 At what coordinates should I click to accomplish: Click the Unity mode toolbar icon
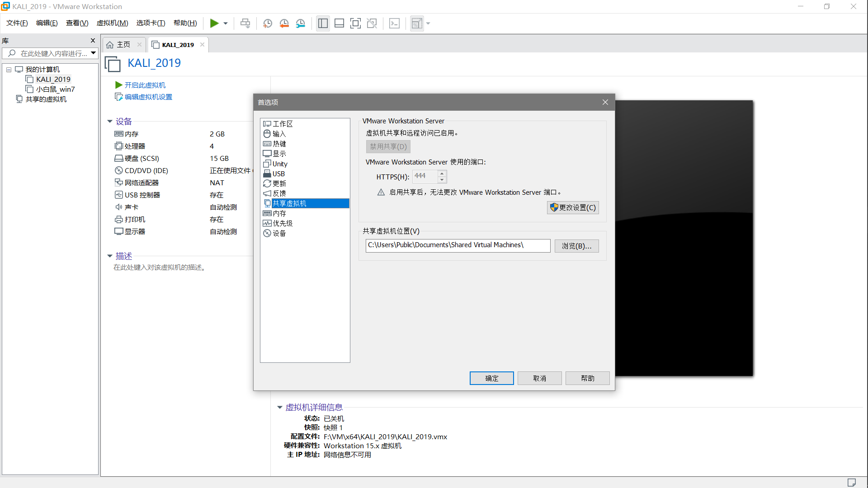pyautogui.click(x=372, y=23)
